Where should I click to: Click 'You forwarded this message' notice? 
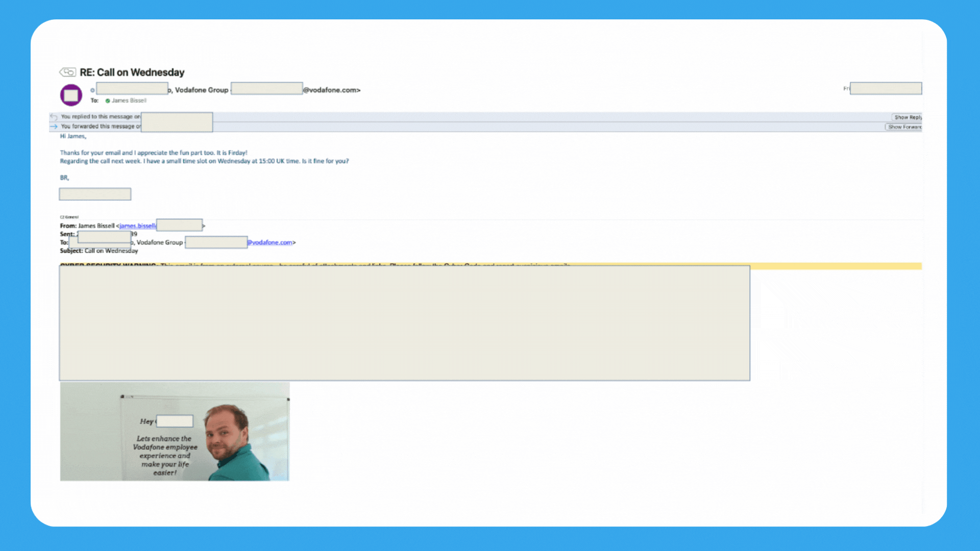101,127
